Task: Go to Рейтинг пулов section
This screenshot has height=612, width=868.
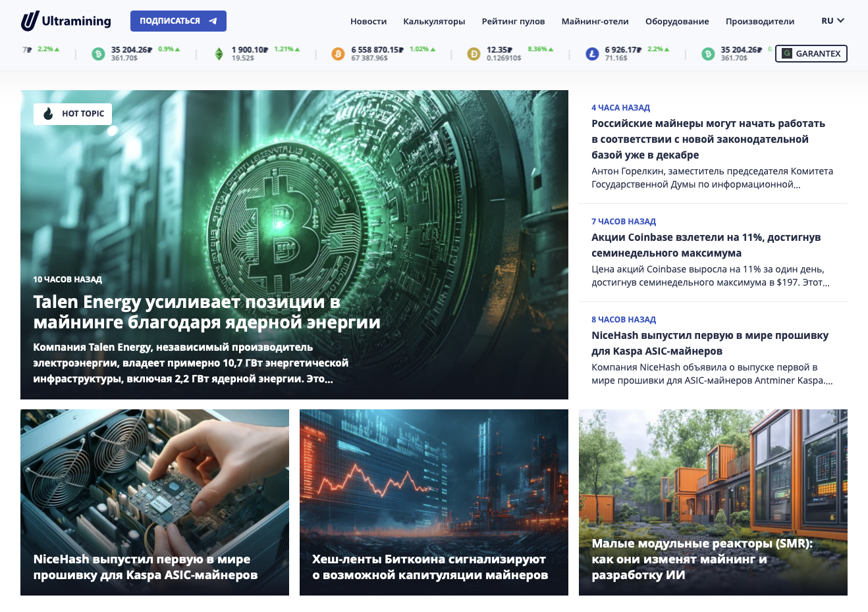Action: pyautogui.click(x=513, y=21)
